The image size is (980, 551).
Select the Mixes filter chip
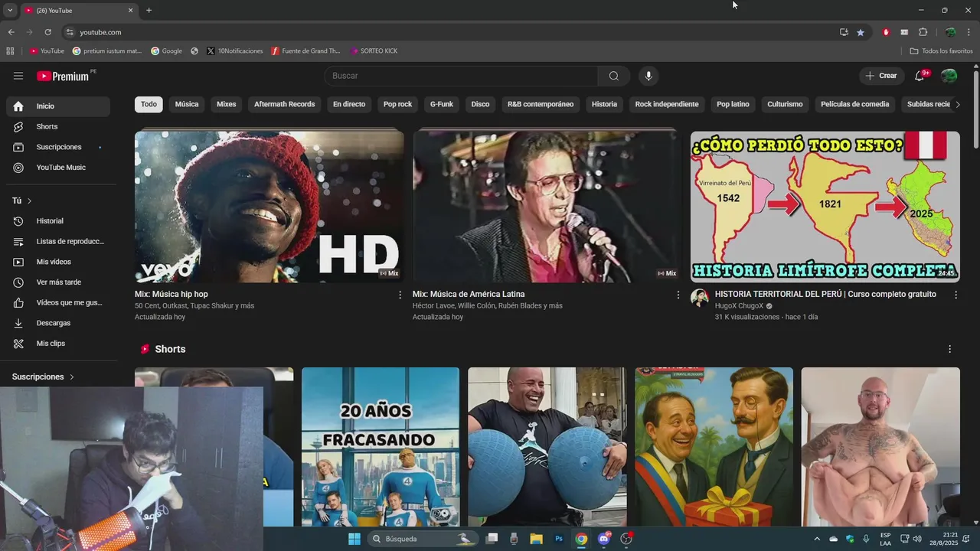click(x=227, y=104)
